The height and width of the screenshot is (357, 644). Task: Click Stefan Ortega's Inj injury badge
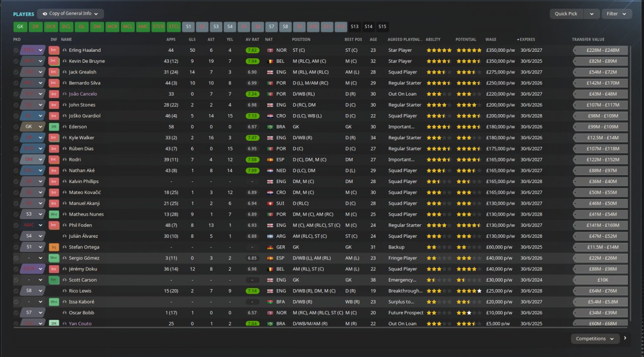click(54, 247)
